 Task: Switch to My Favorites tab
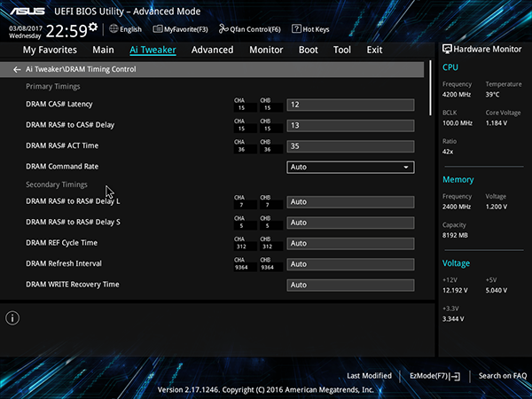50,50
